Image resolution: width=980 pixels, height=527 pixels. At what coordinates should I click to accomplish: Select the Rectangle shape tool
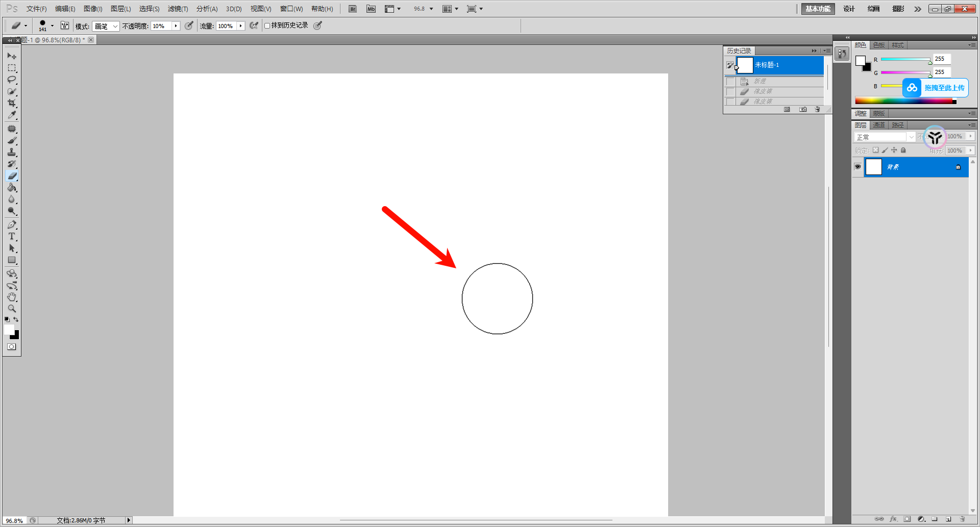point(12,260)
